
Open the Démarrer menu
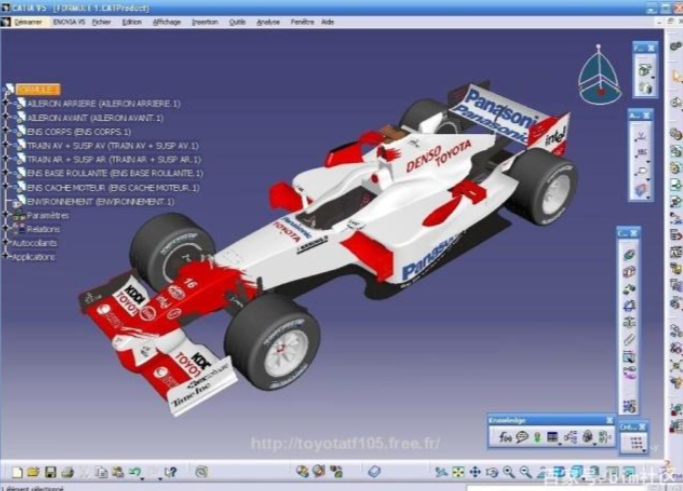click(28, 22)
